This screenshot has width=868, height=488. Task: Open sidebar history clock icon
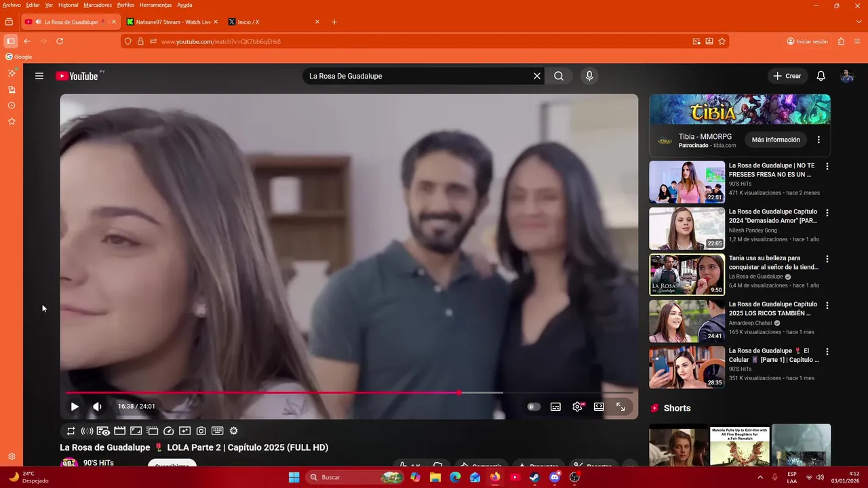(12, 106)
